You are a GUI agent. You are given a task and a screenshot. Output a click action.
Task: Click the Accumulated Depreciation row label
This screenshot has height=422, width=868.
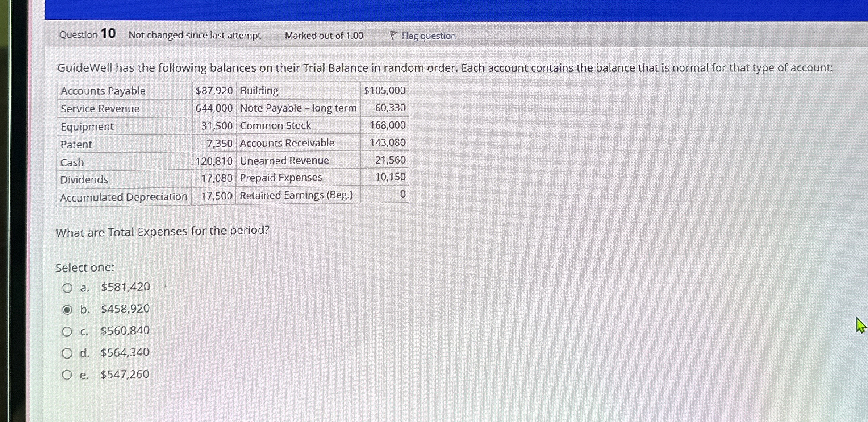124,197
